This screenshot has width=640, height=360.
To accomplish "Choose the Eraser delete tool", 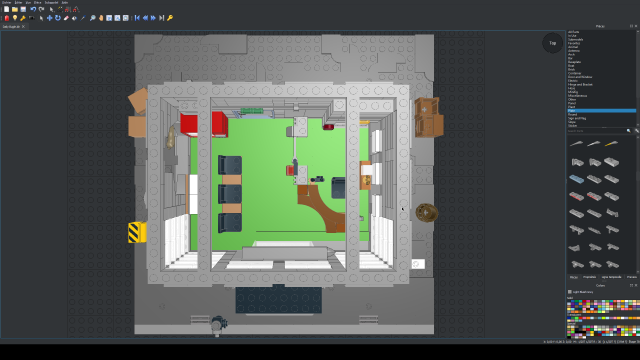I will point(66,18).
